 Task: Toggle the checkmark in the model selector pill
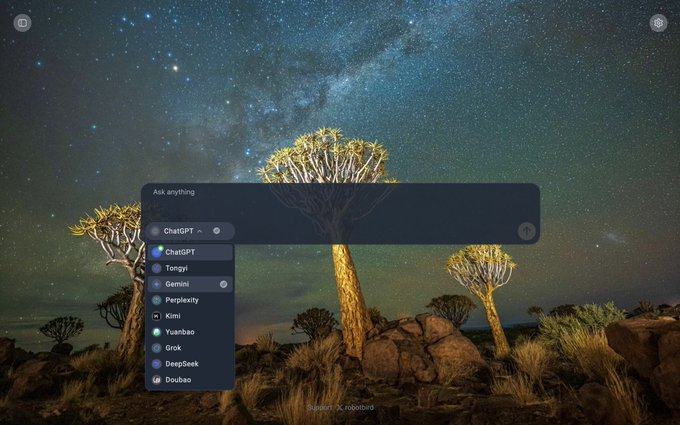pyautogui.click(x=216, y=231)
